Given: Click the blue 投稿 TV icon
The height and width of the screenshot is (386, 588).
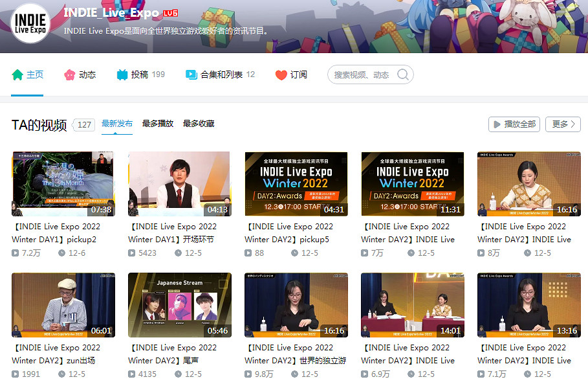Looking at the screenshot, I should (122, 74).
